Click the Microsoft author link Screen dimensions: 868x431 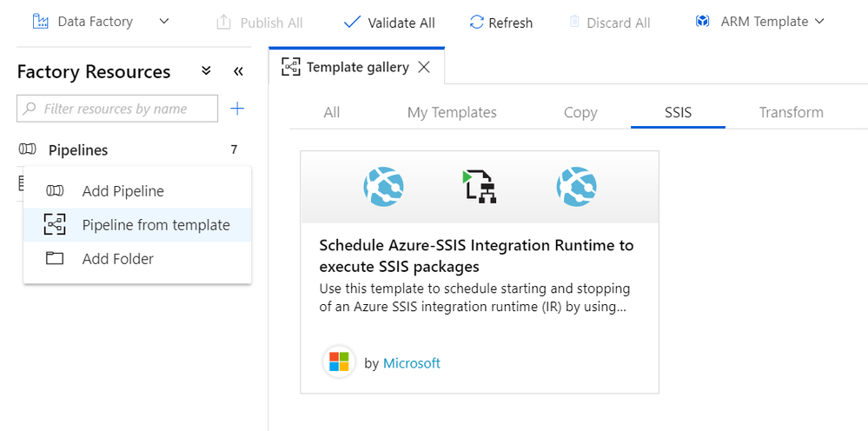coord(412,363)
